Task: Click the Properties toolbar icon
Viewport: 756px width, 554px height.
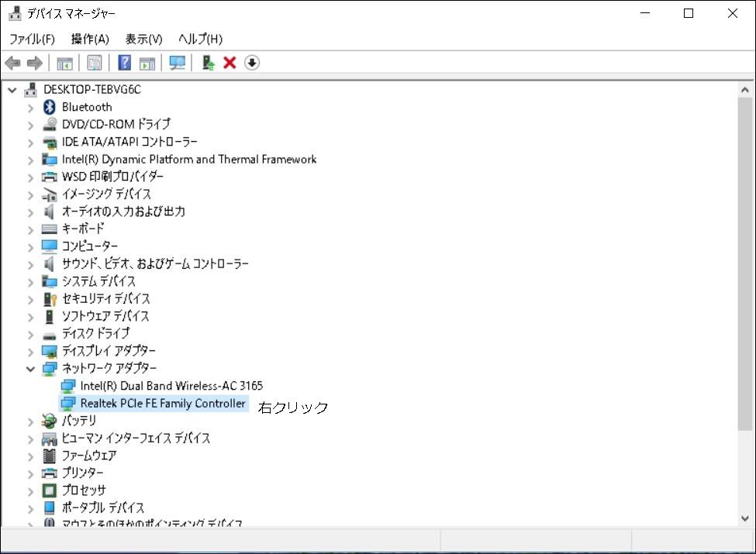Action: [95, 63]
